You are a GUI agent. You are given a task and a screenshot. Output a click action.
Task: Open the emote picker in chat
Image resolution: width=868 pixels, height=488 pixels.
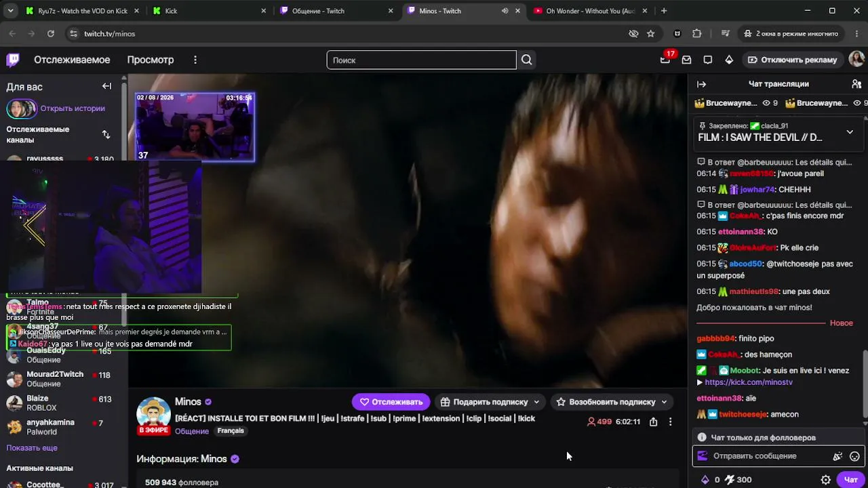854,456
